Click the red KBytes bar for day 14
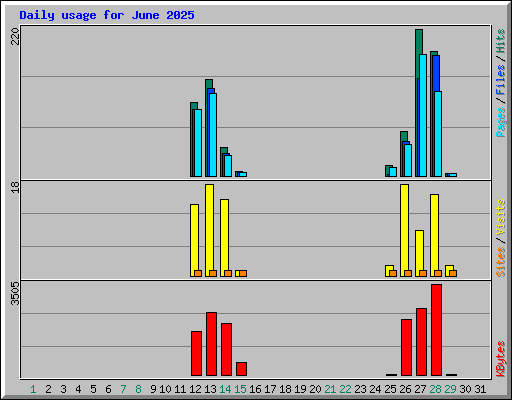 point(226,350)
